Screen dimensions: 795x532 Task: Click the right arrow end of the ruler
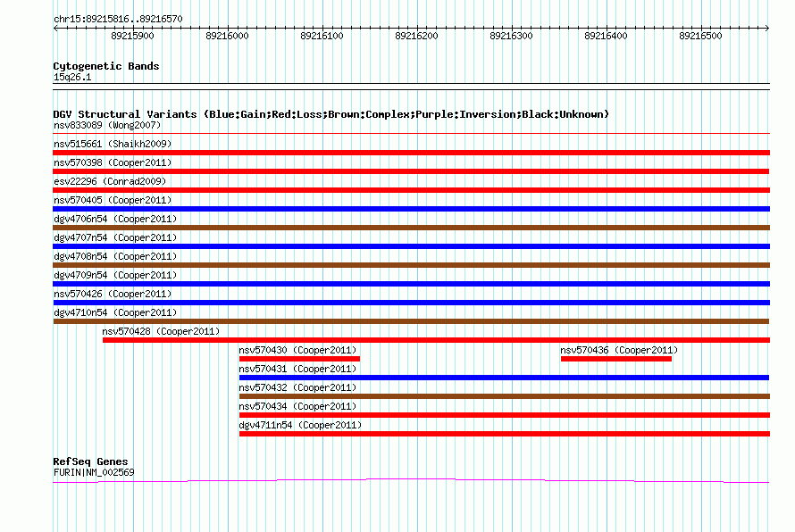767,28
